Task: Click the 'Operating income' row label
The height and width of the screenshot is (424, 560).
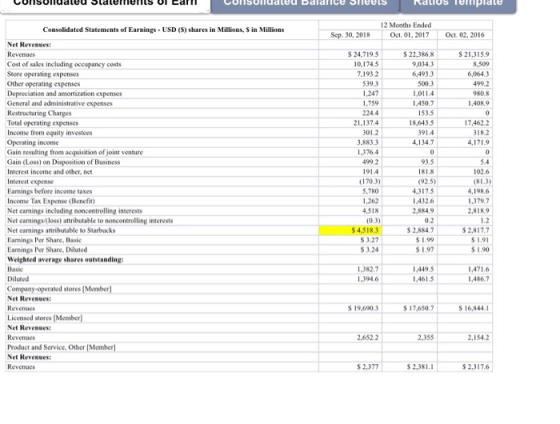Action: click(x=33, y=143)
